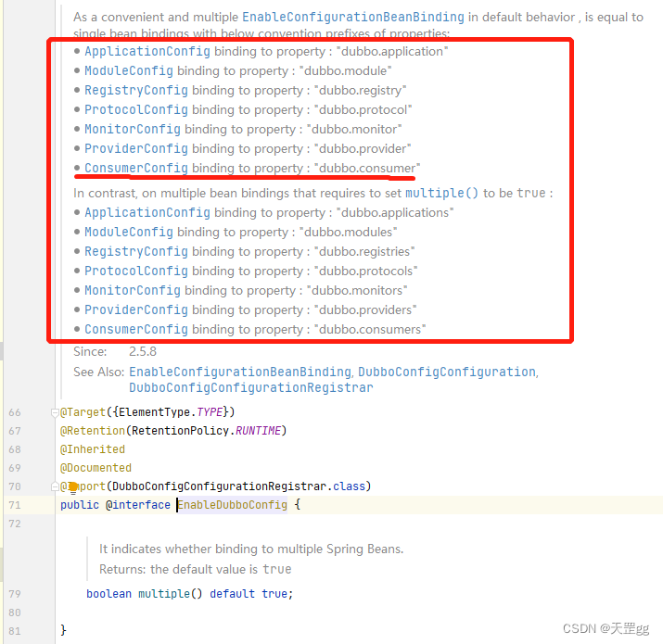Open ProviderConfig link for "dubbo.providers"

pos(136,309)
